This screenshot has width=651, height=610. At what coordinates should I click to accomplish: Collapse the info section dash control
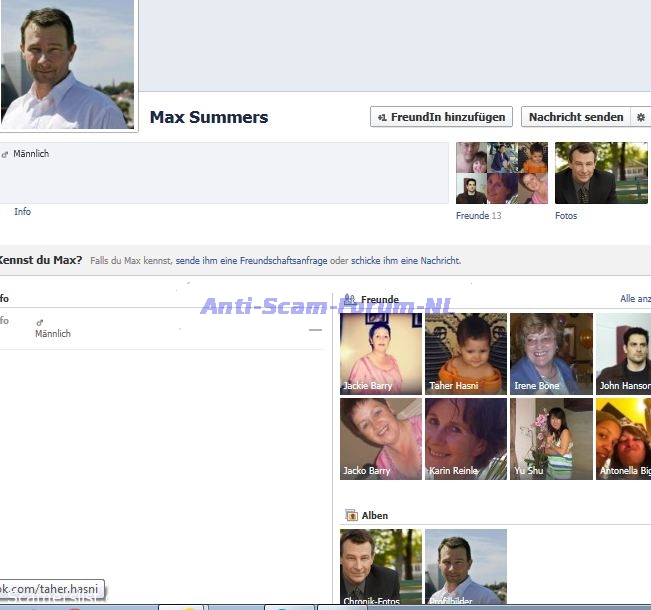[316, 330]
